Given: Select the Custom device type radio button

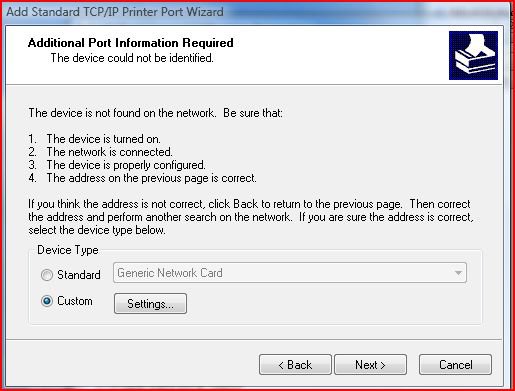Looking at the screenshot, I should [47, 301].
